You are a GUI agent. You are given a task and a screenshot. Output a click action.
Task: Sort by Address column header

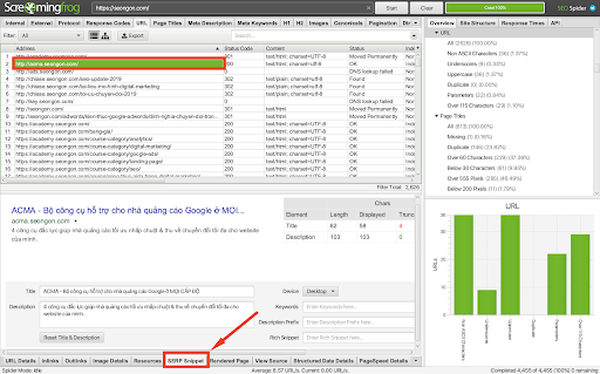[x=118, y=49]
